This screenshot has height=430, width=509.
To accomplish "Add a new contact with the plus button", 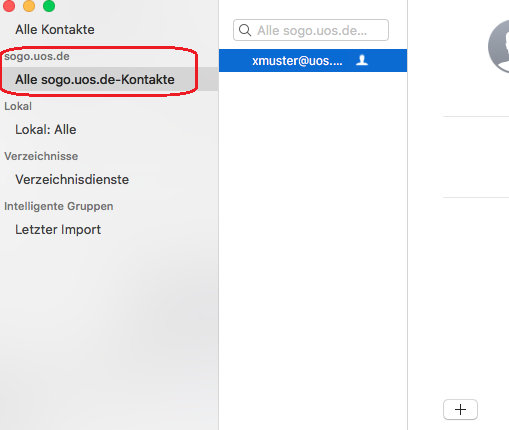I will click(460, 409).
